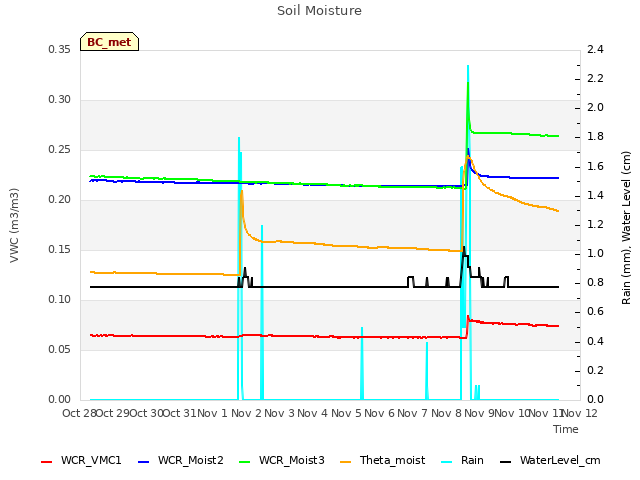Click the Soil Moisture chart title
This screenshot has height=480, width=640.
tap(319, 11)
